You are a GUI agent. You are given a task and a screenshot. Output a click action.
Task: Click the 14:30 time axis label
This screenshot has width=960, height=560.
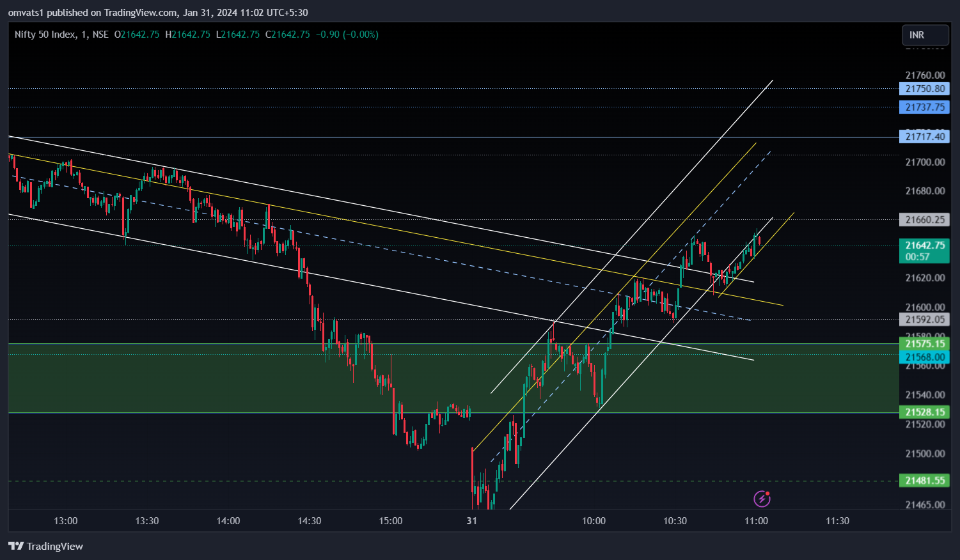coord(310,521)
